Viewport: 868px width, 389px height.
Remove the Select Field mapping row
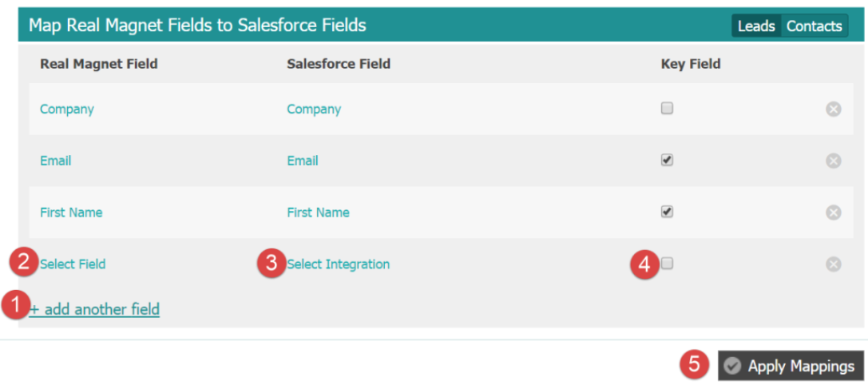click(833, 264)
